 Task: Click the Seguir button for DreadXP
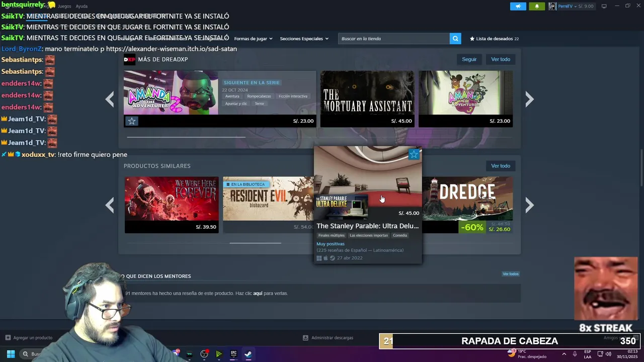[x=469, y=59]
